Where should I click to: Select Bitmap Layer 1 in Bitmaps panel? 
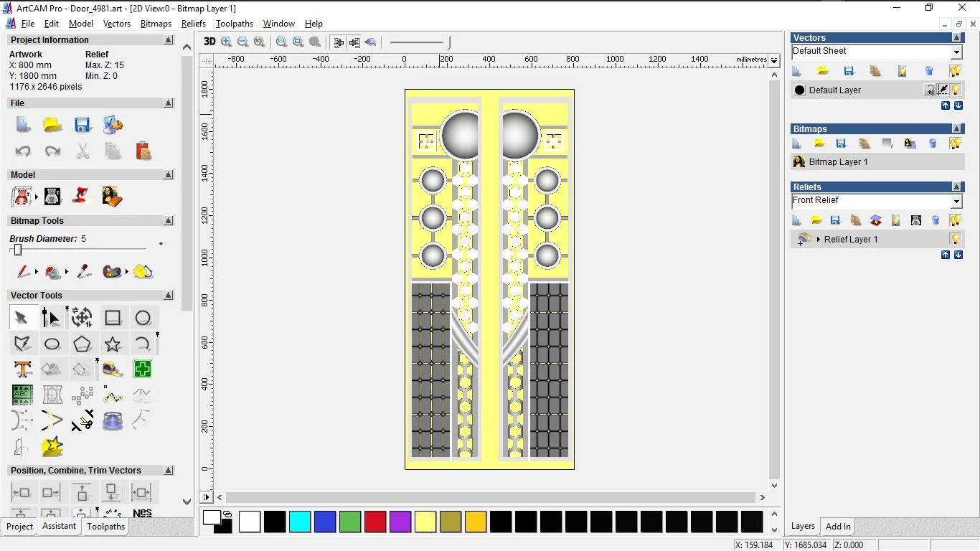coord(838,162)
